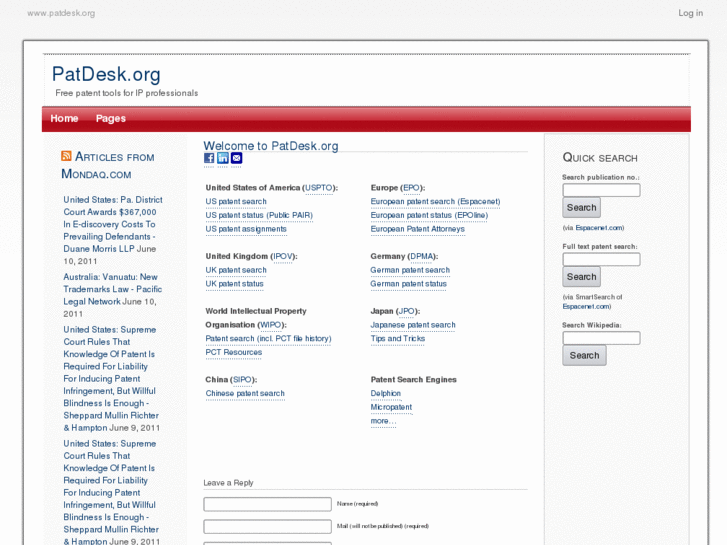Open the Home menu item
Screen dimensions: 727x545
tap(64, 118)
